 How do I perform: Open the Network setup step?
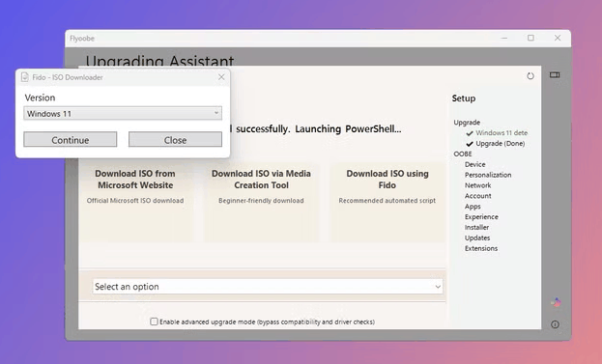(477, 185)
